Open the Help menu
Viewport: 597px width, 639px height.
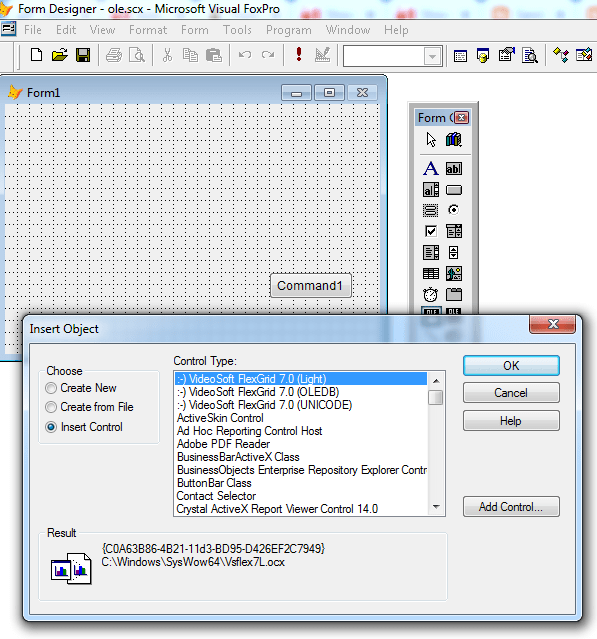[x=396, y=30]
